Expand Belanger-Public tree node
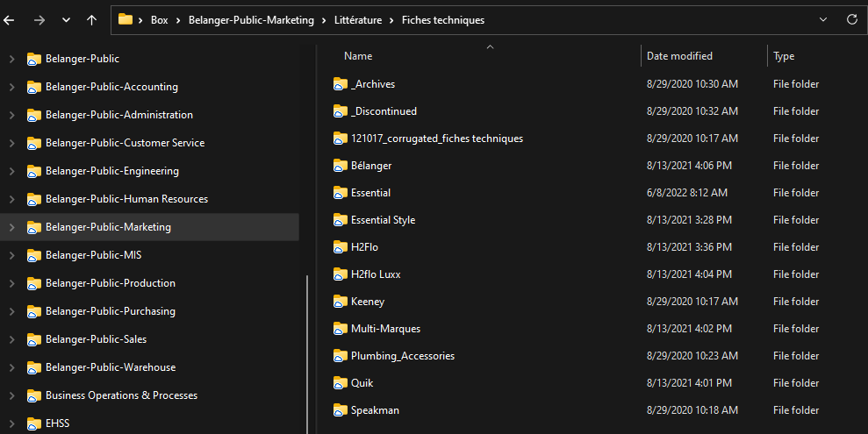The height and width of the screenshot is (434, 868). pos(11,59)
